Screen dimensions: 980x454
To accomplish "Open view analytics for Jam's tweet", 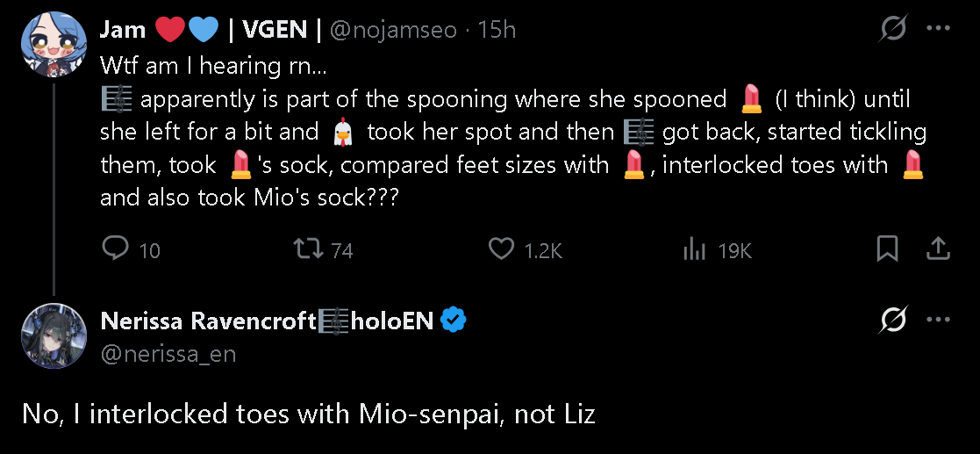I will coord(695,249).
